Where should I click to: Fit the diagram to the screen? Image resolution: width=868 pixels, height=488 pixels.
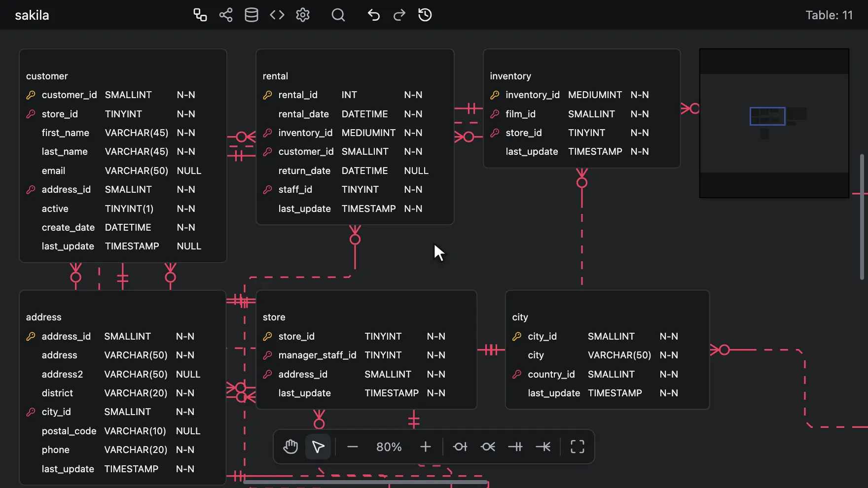[x=578, y=447]
